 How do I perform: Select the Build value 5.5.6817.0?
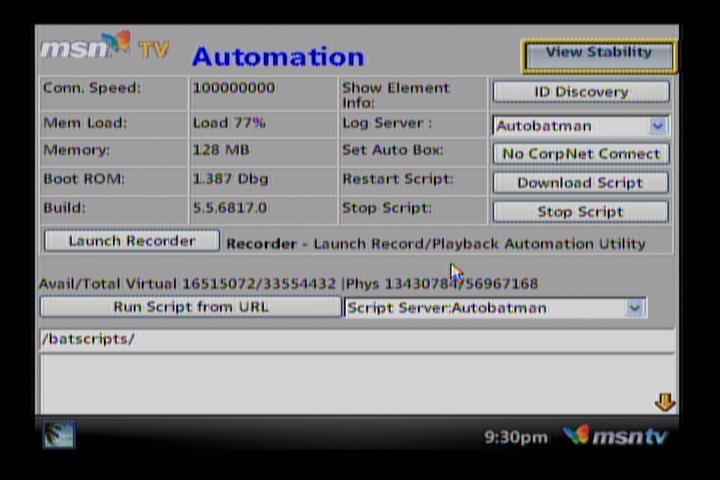(x=229, y=208)
